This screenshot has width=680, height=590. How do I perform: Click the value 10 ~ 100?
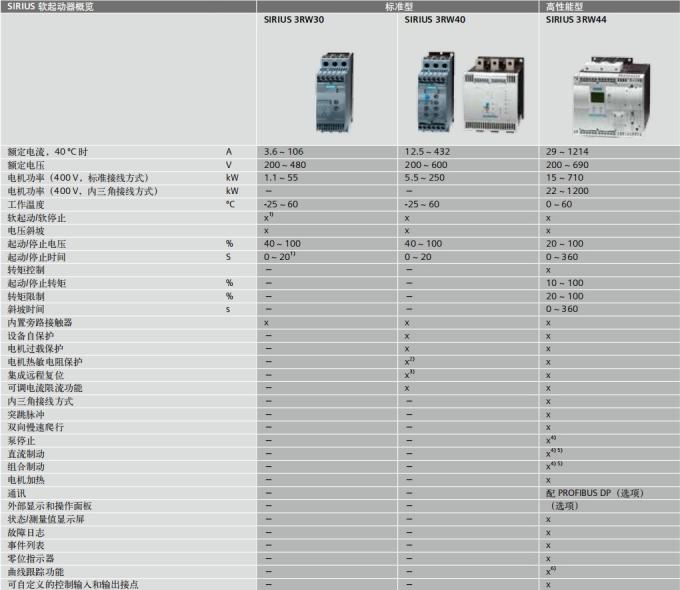pos(564,283)
